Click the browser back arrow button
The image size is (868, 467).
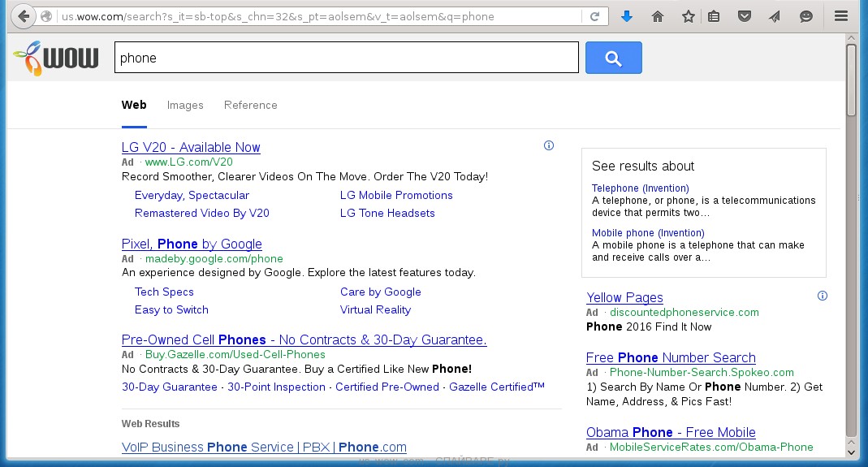pos(22,16)
